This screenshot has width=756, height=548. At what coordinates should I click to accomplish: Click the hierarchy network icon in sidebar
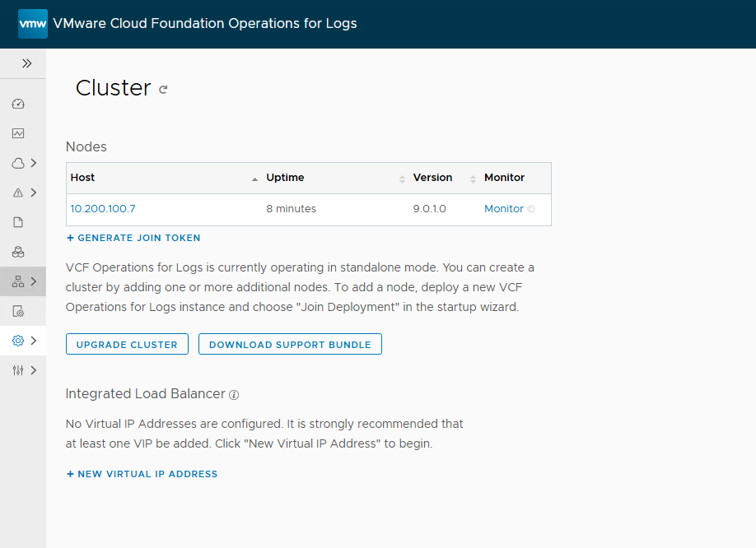18,281
